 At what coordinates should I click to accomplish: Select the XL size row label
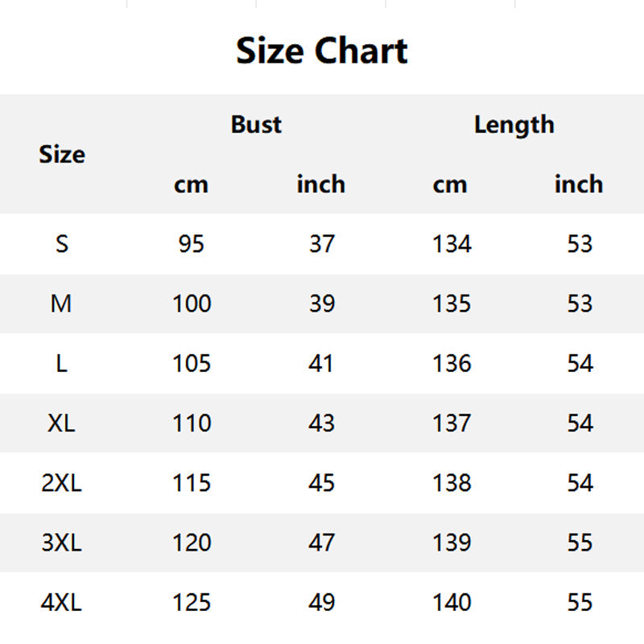click(62, 423)
